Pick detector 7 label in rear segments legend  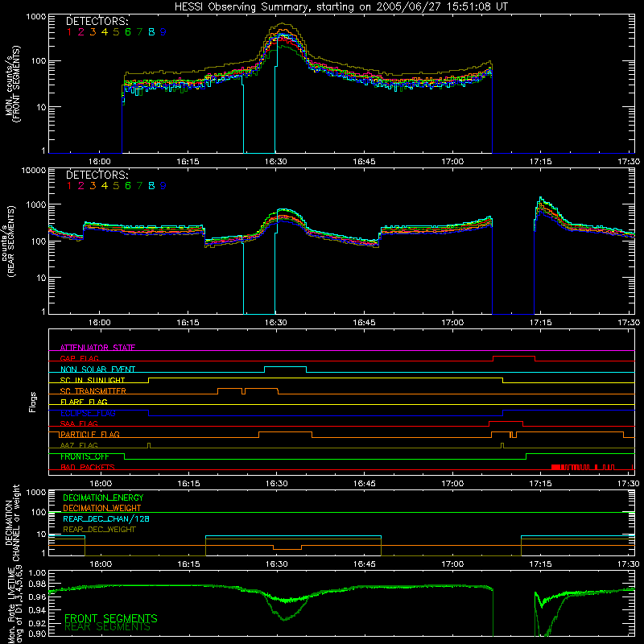139,186
